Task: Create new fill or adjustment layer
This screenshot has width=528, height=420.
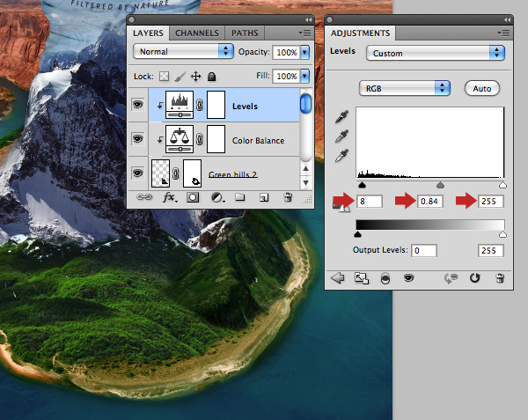Action: pyautogui.click(x=217, y=198)
